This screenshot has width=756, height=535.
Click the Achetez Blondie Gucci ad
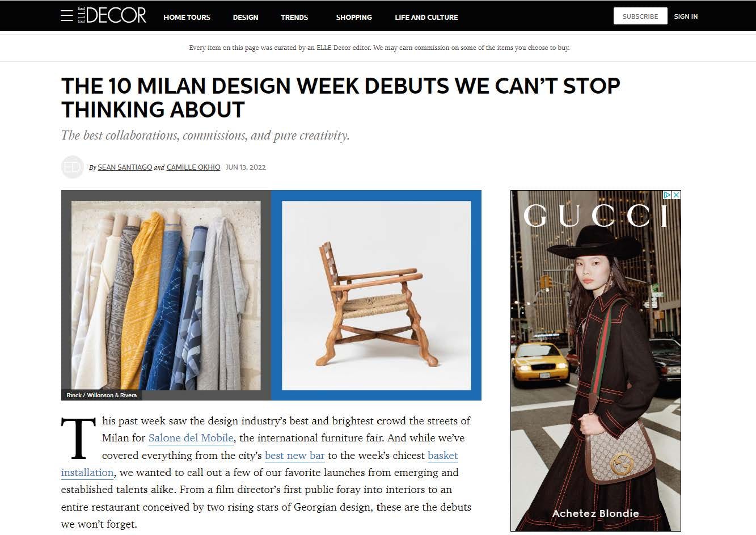(595, 361)
